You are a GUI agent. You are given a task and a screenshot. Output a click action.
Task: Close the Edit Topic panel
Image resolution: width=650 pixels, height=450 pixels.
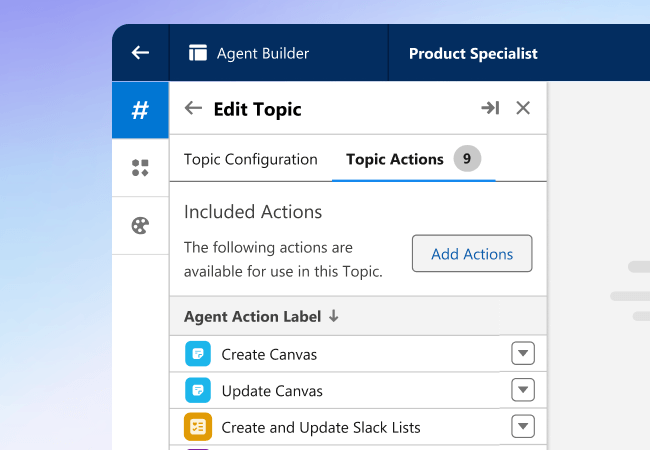[x=523, y=108]
